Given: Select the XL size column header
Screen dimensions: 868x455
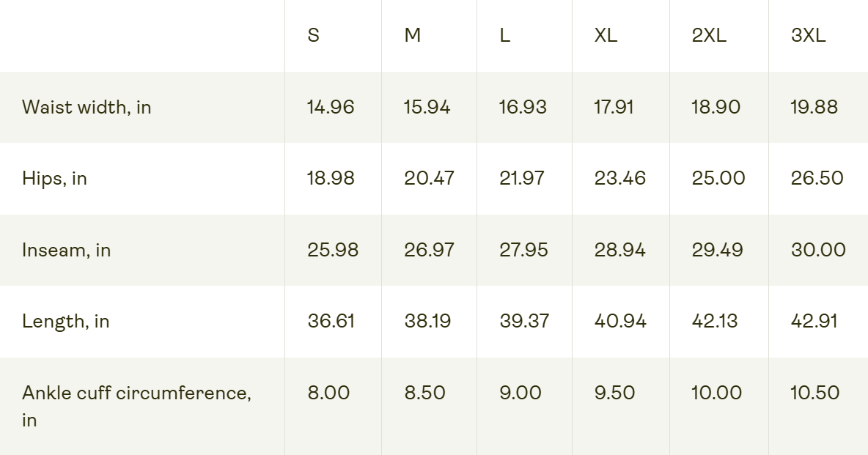Looking at the screenshot, I should 606,35.
